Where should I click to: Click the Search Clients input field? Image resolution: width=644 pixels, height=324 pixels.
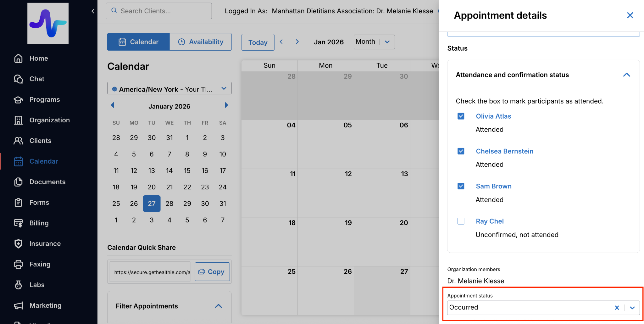pyautogui.click(x=158, y=11)
